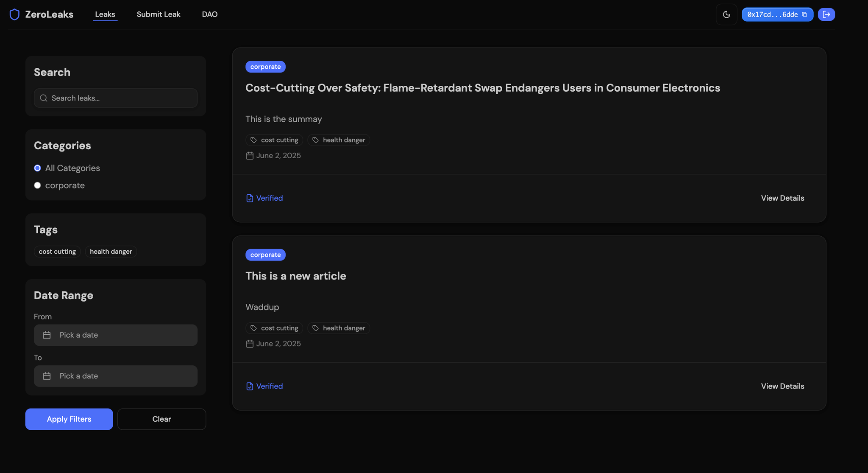Copy wallet address using copy icon
Screen dimensions: 868x473
click(804, 14)
